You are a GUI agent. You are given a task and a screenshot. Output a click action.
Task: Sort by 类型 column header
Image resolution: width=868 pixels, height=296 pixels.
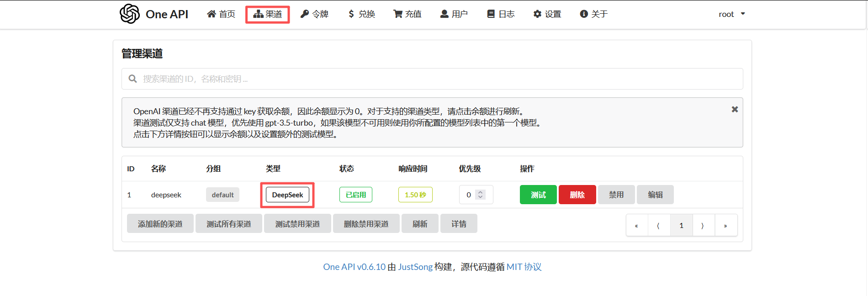(x=273, y=169)
